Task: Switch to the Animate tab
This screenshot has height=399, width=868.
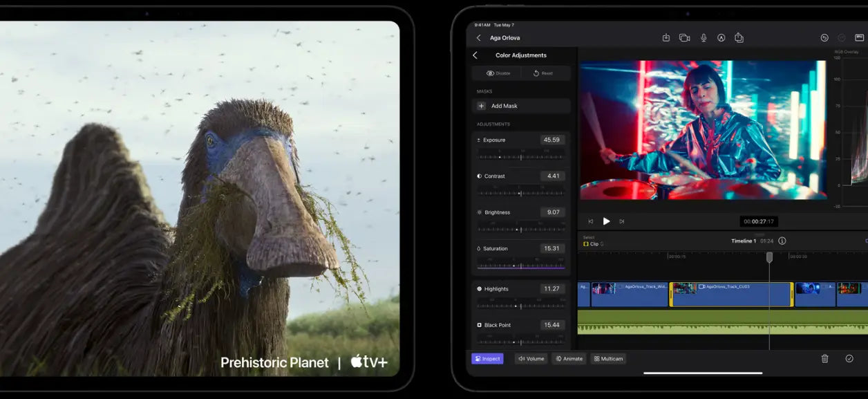Action: [x=569, y=358]
